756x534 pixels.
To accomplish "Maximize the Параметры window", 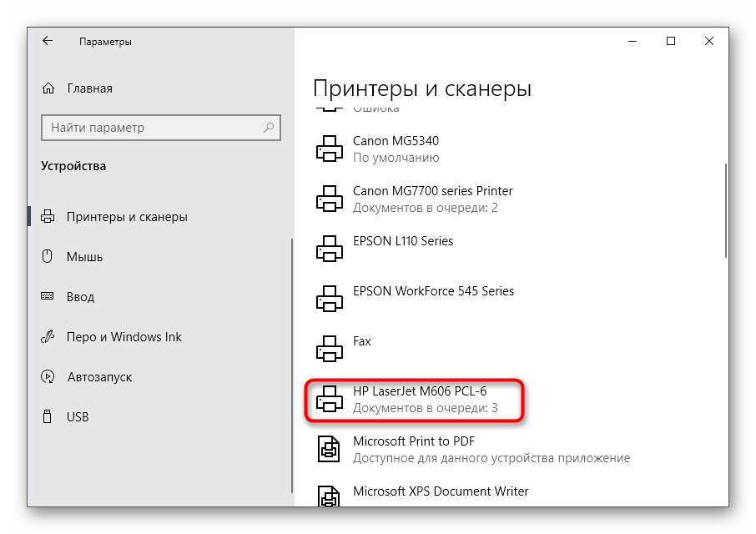I will (671, 42).
